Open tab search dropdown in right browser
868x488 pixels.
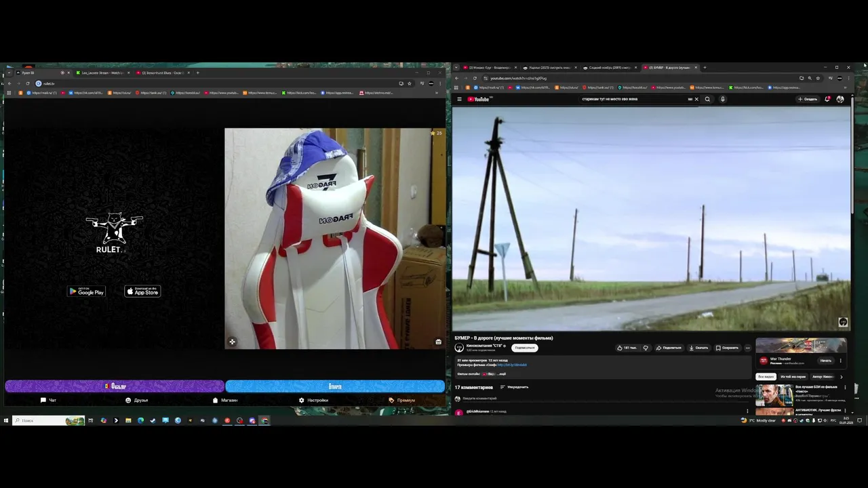tap(456, 68)
